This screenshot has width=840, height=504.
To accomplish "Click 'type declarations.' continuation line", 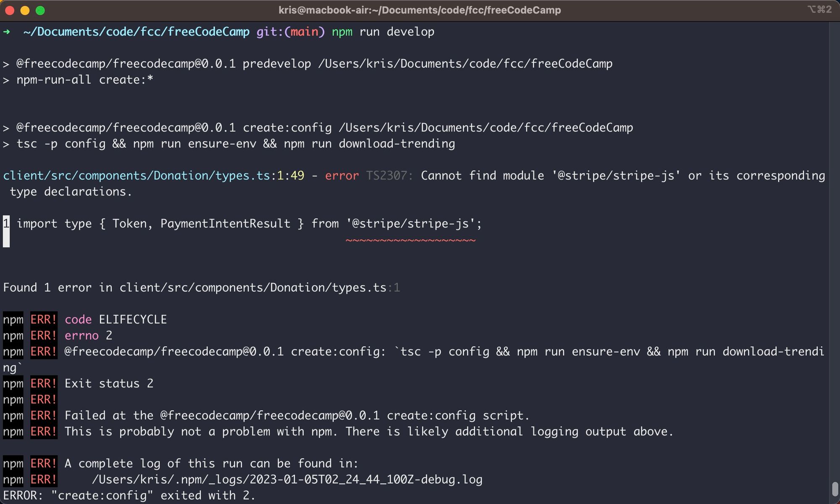I will pos(71,192).
